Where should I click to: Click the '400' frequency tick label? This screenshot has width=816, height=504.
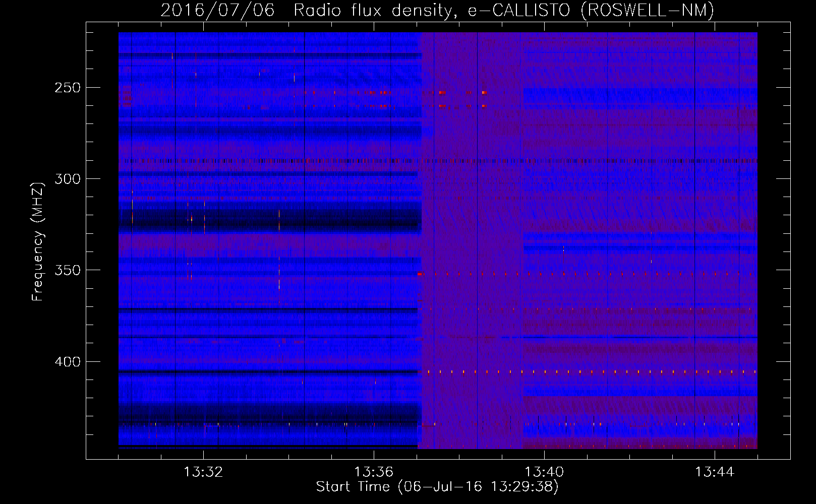point(68,362)
